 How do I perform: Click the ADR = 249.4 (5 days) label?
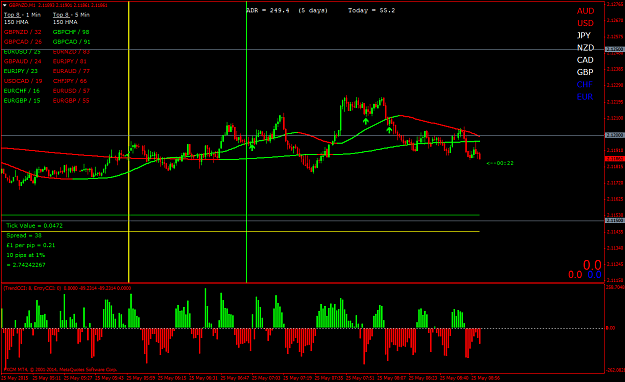287,10
